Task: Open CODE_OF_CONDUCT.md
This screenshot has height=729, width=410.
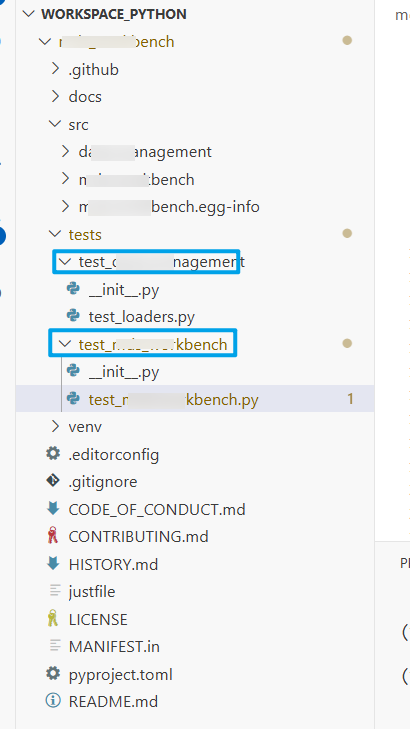Action: coord(157,510)
